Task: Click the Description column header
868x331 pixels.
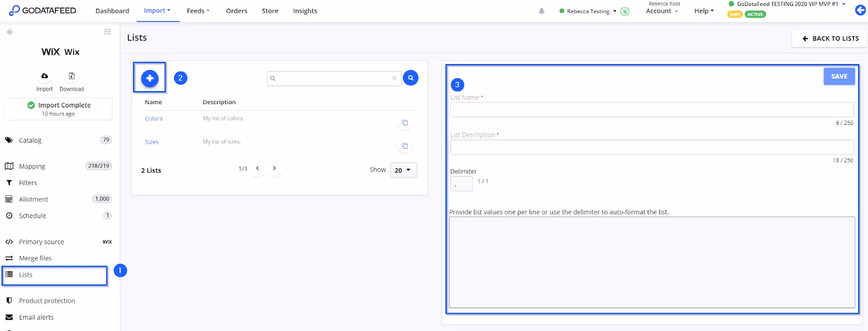Action: point(219,102)
